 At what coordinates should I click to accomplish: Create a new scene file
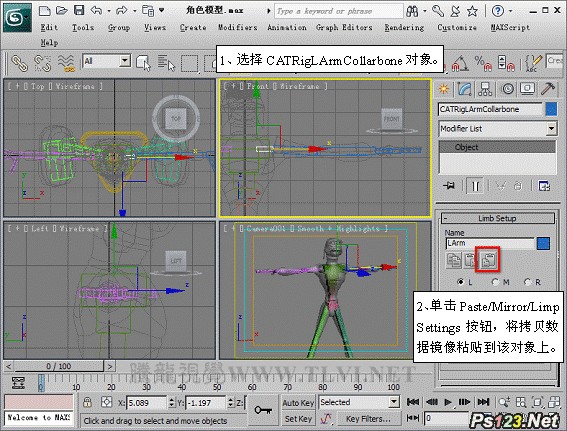coord(44,10)
